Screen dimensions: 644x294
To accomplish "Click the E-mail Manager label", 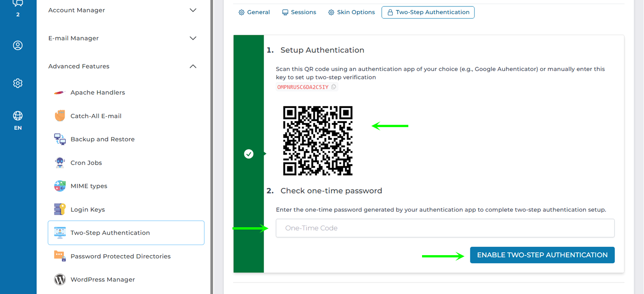I will click(x=74, y=38).
